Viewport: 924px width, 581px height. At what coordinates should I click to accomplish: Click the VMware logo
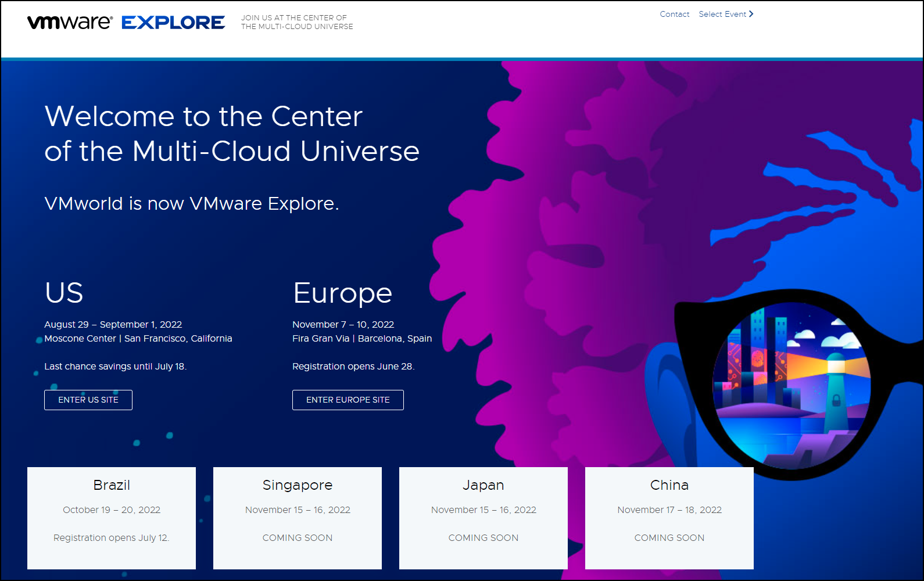click(70, 22)
